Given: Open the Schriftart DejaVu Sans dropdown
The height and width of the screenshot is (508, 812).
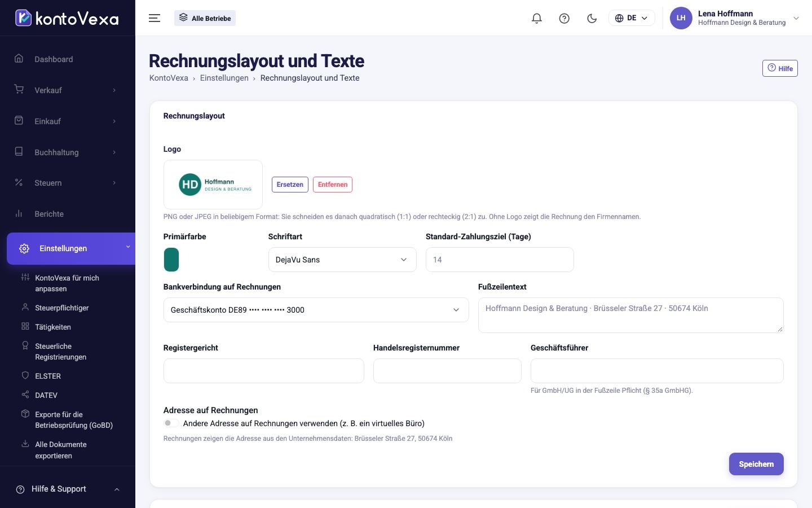Looking at the screenshot, I should [342, 260].
